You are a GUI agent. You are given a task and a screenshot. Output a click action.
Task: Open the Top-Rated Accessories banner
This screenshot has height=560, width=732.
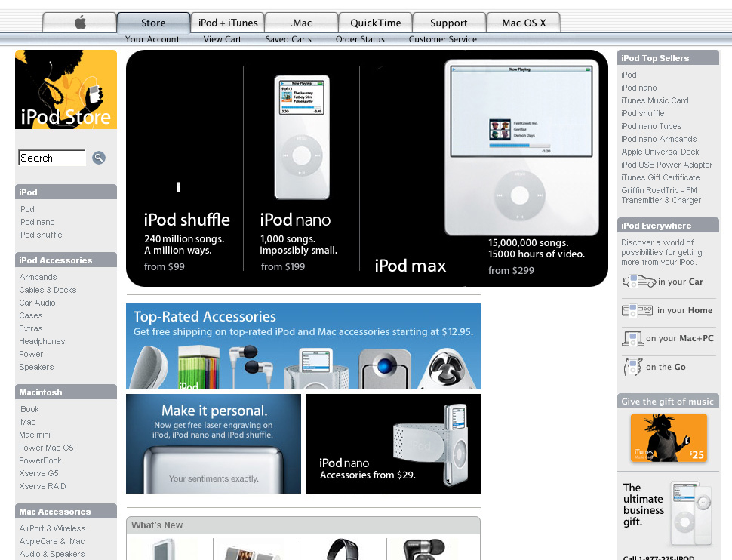click(x=303, y=346)
